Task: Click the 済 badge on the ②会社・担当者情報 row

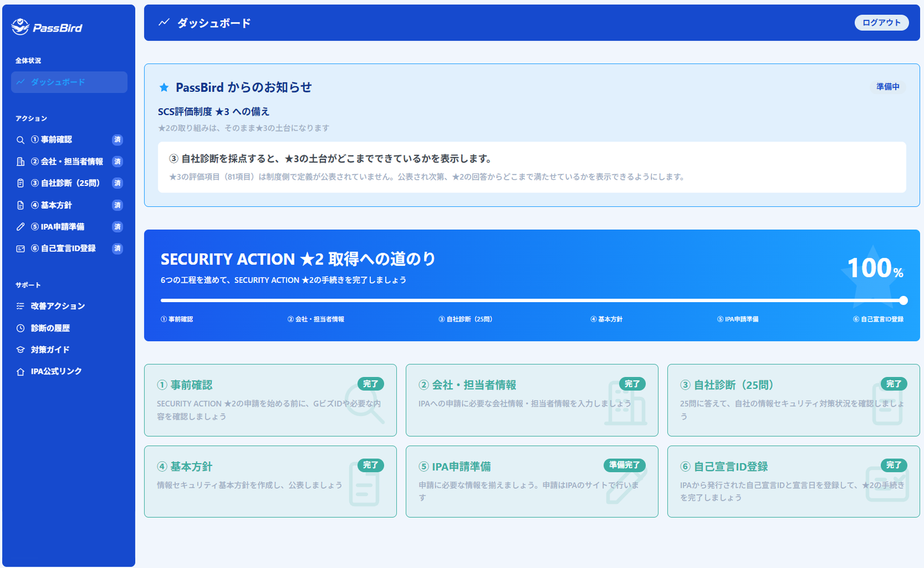Action: coord(117,162)
